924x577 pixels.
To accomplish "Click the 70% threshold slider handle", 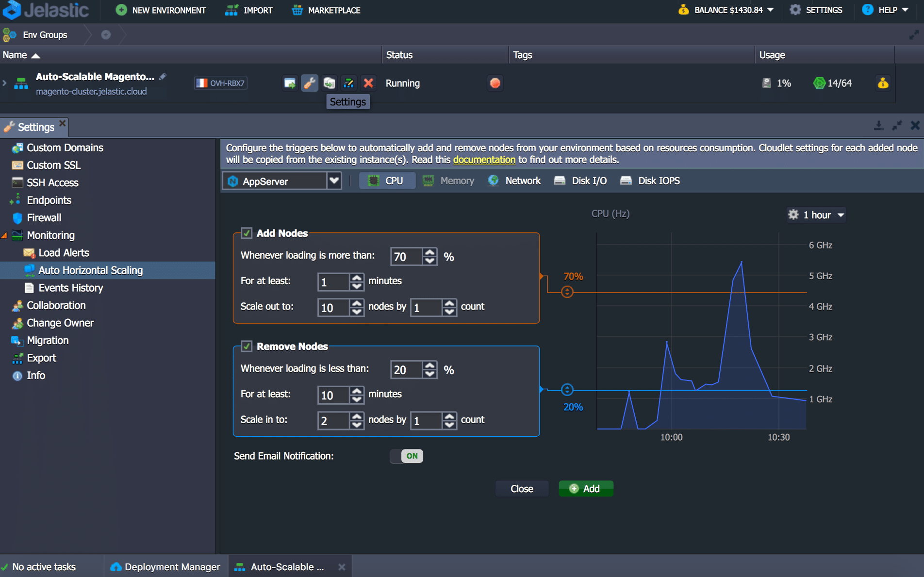I will 567,292.
